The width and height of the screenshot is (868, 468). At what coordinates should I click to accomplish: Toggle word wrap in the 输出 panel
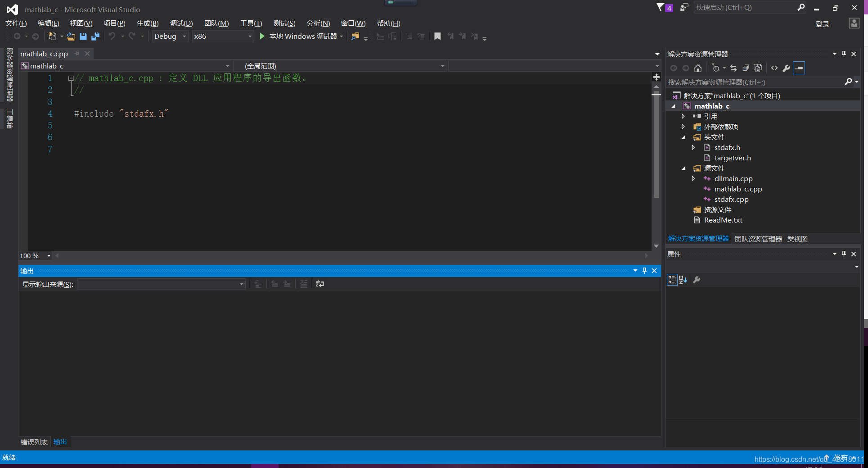[320, 284]
